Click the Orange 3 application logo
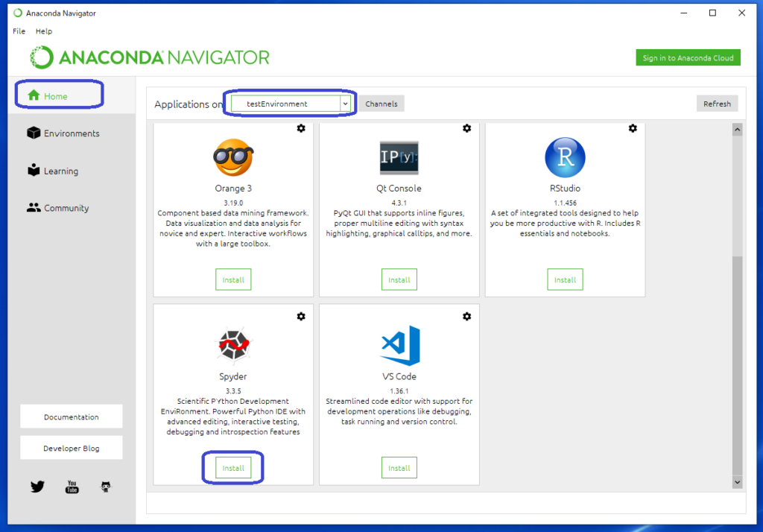The width and height of the screenshot is (763, 532). 233,157
